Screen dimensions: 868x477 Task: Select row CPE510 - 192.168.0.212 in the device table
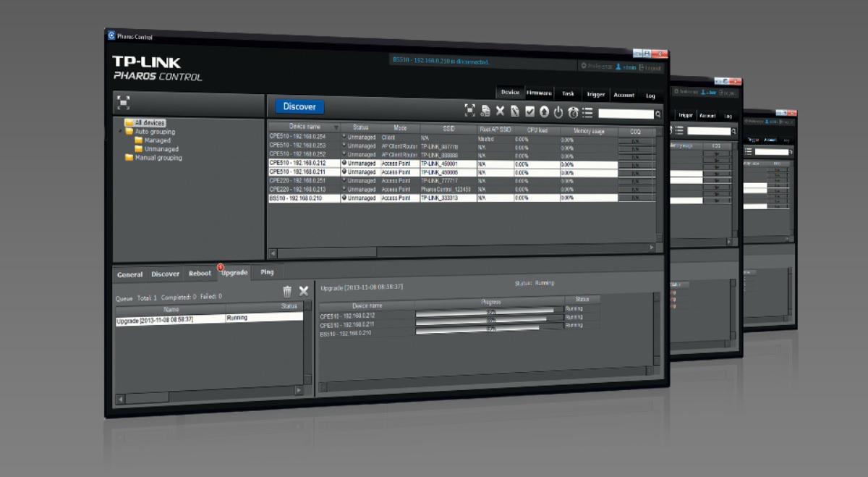point(461,164)
